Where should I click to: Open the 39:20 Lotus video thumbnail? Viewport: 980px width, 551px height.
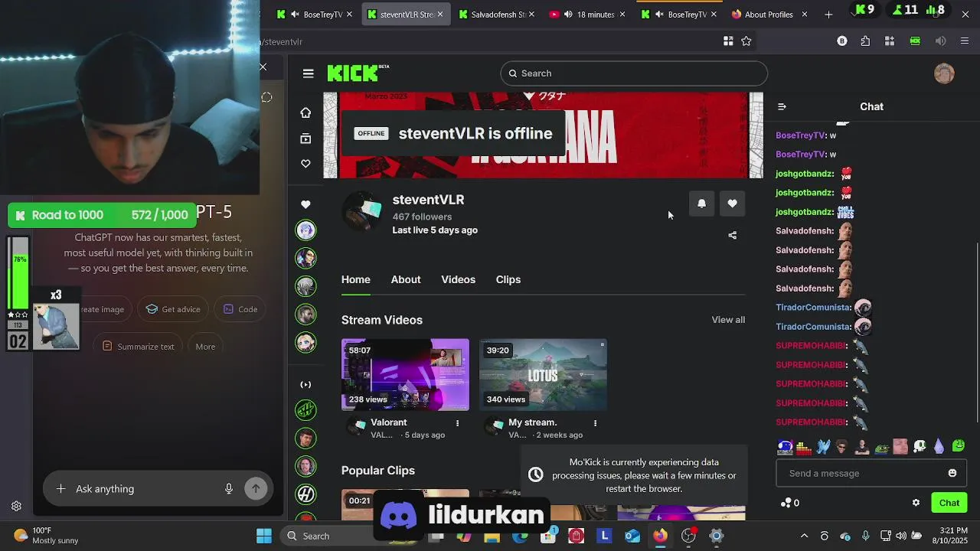pyautogui.click(x=543, y=375)
